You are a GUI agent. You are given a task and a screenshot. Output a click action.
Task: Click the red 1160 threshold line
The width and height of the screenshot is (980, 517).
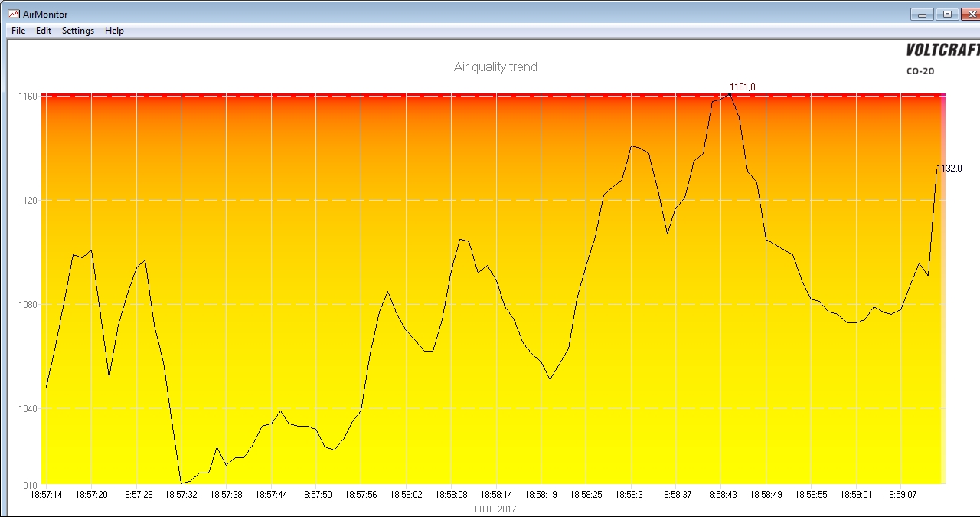(494, 96)
